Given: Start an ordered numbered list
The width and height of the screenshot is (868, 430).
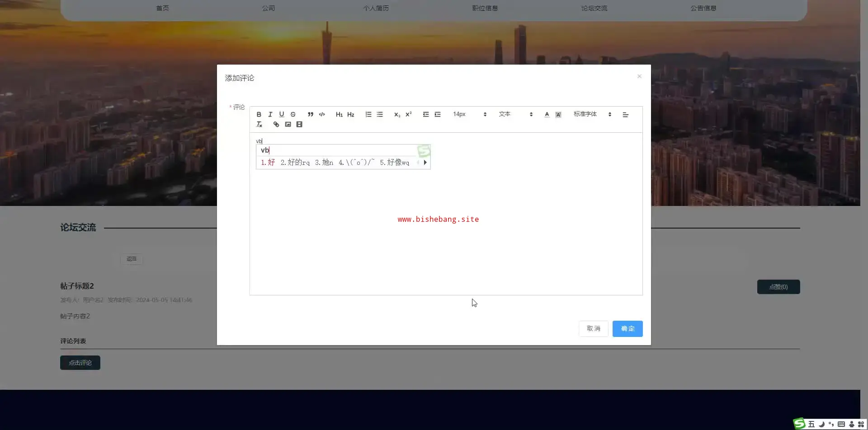Looking at the screenshot, I should [368, 114].
